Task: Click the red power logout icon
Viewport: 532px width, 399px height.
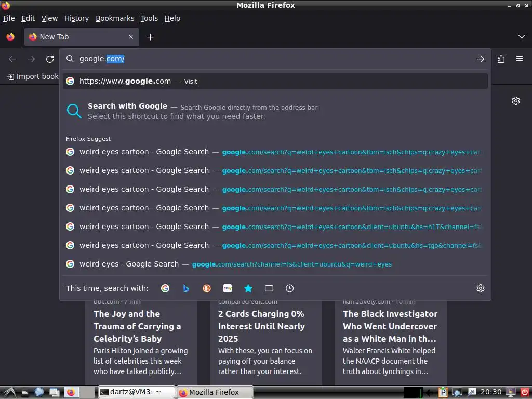Action: (524, 392)
